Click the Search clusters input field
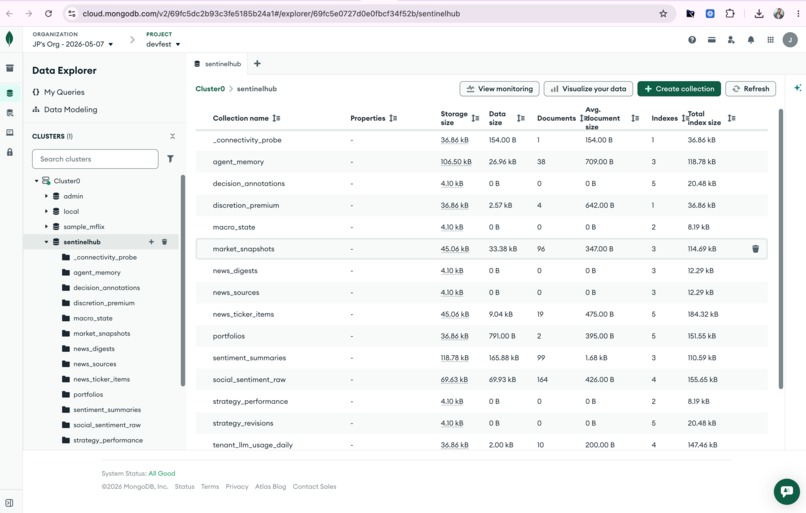Image resolution: width=806 pixels, height=513 pixels. click(x=95, y=159)
